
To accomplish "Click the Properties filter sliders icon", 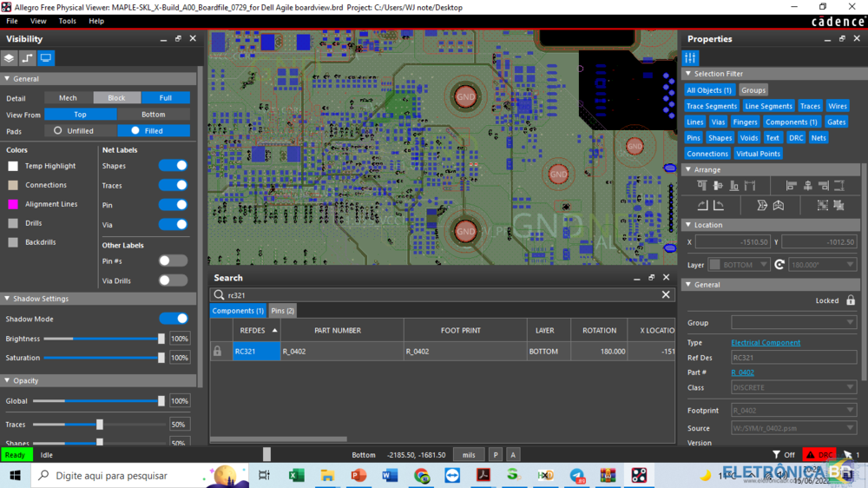I will pyautogui.click(x=690, y=58).
